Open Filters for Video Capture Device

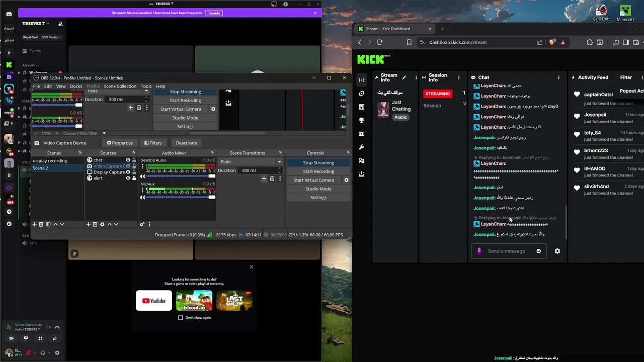click(153, 143)
